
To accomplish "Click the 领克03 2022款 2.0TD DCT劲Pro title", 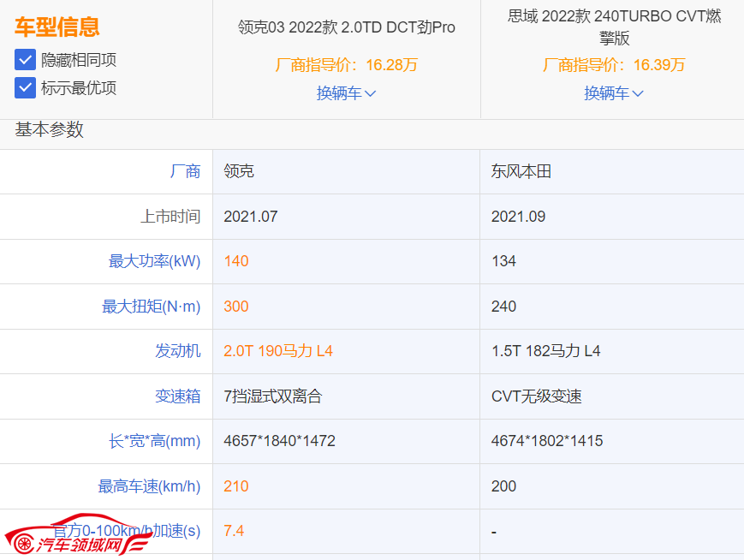I will pyautogui.click(x=347, y=27).
